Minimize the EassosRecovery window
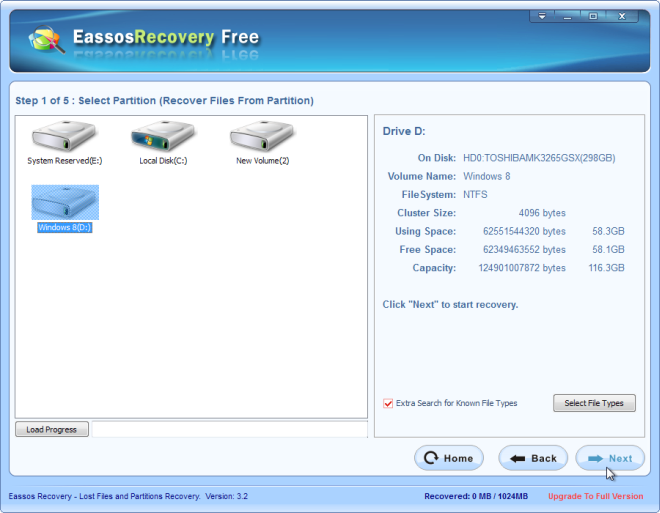Screen dimensions: 660x513 567,16
